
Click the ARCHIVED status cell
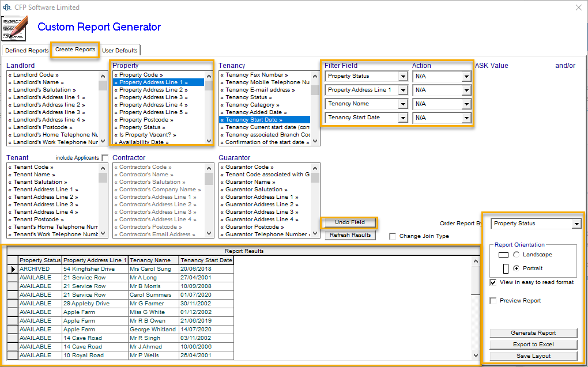[40, 269]
